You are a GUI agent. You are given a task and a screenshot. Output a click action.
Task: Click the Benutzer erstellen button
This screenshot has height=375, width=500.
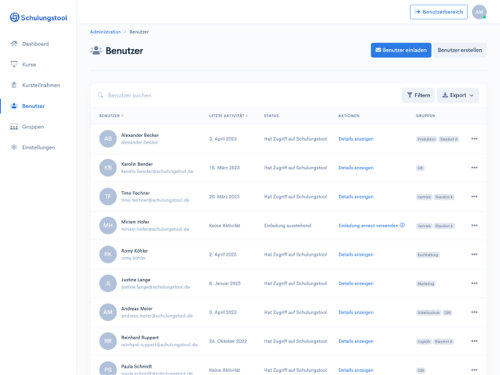click(460, 50)
